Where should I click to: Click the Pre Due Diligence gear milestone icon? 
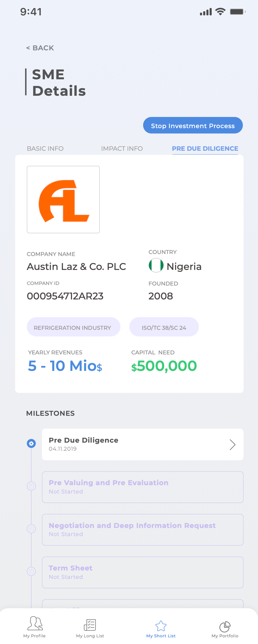click(31, 443)
